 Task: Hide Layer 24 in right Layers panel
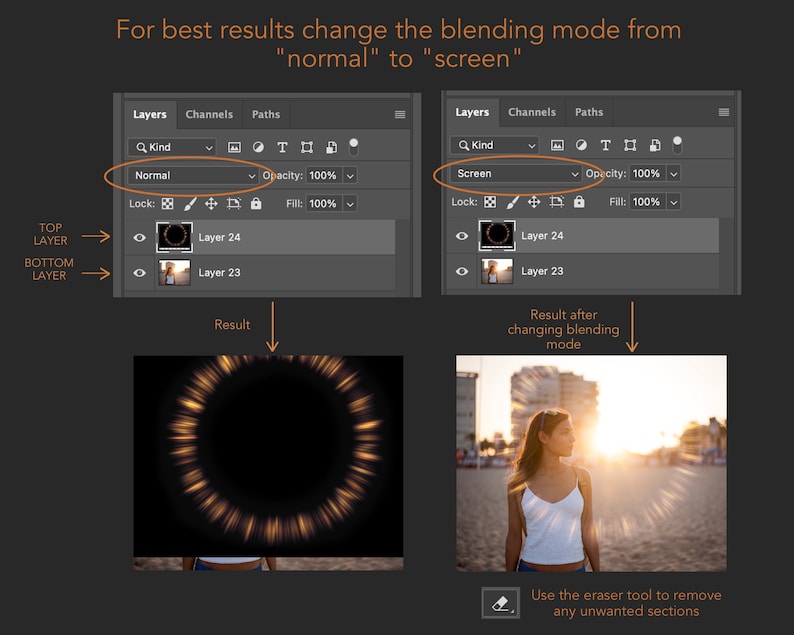pos(462,236)
